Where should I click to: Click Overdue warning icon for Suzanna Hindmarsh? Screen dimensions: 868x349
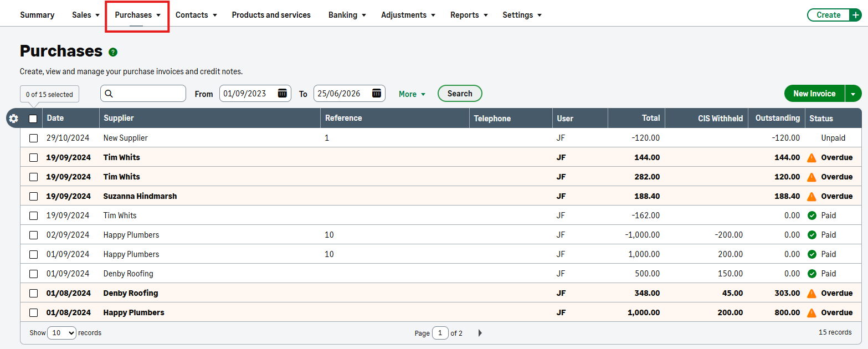811,196
